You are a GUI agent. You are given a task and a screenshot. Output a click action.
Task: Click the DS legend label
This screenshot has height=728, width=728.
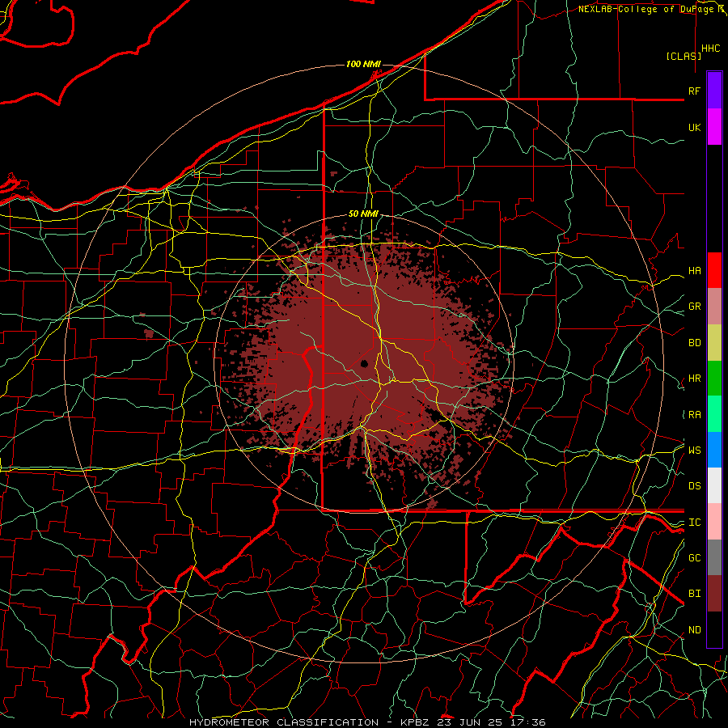tap(694, 486)
